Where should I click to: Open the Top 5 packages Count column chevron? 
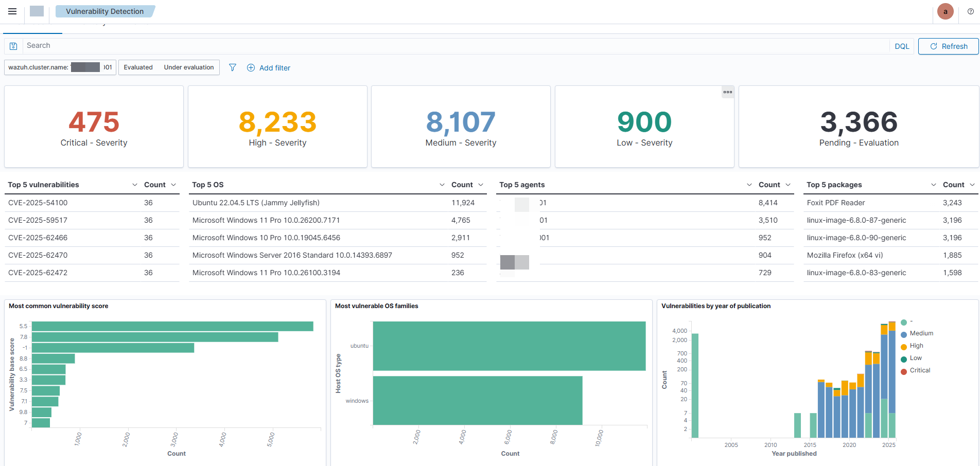point(972,185)
